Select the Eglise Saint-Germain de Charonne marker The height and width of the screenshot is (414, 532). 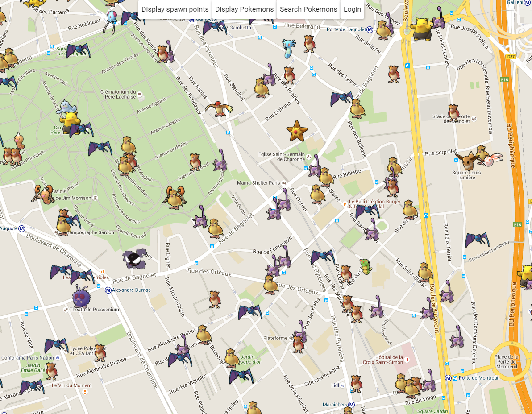309,157
